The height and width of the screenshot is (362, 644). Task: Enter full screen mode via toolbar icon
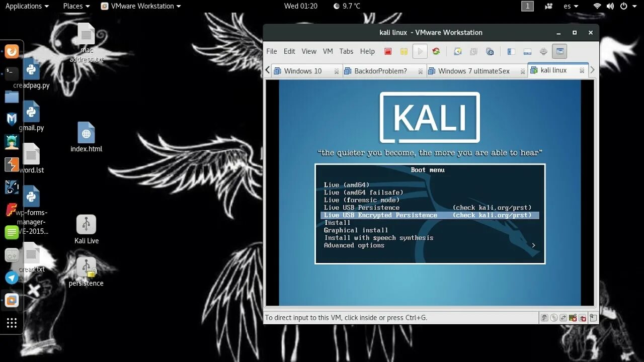[x=543, y=51]
